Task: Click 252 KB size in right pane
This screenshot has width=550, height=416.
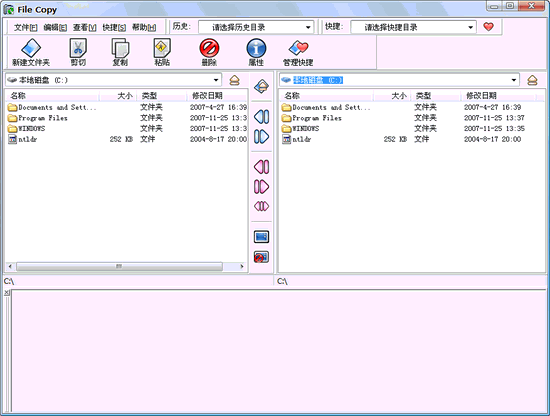Action: pyautogui.click(x=395, y=139)
